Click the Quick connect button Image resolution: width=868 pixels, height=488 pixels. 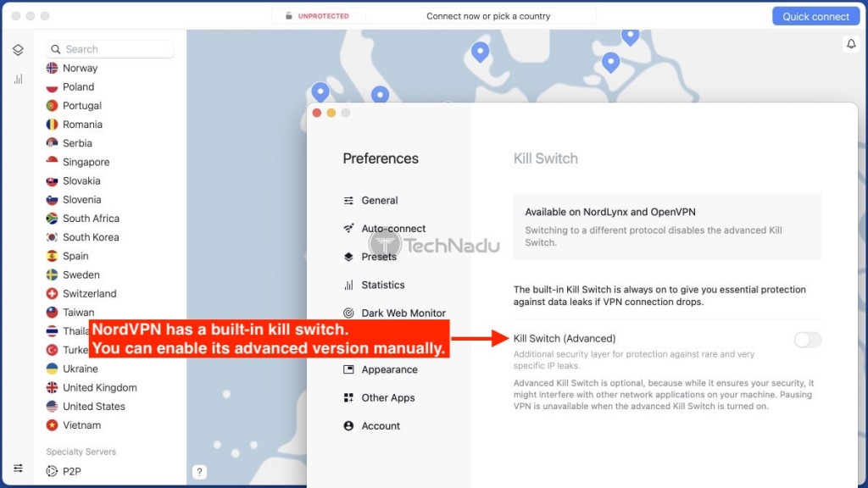pos(815,16)
